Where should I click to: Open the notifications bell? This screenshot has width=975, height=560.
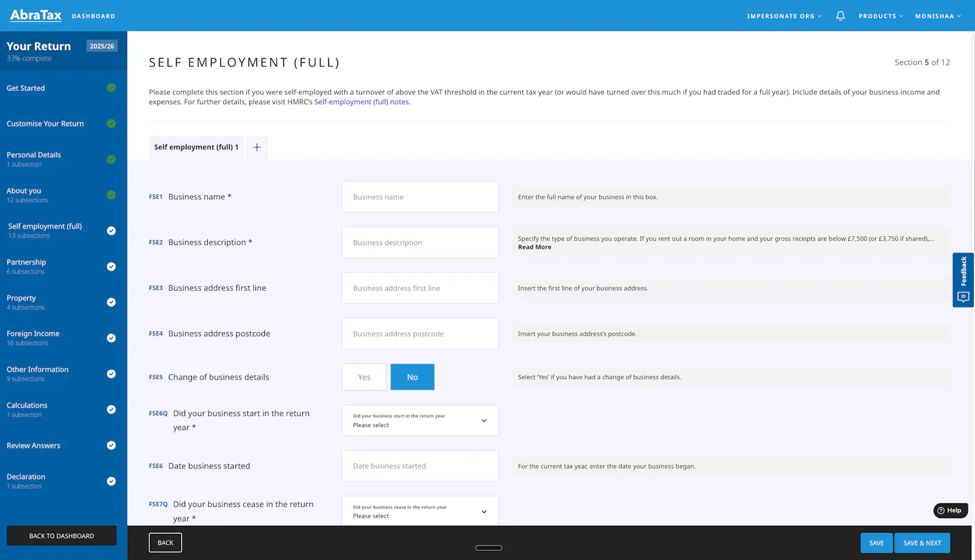(840, 16)
